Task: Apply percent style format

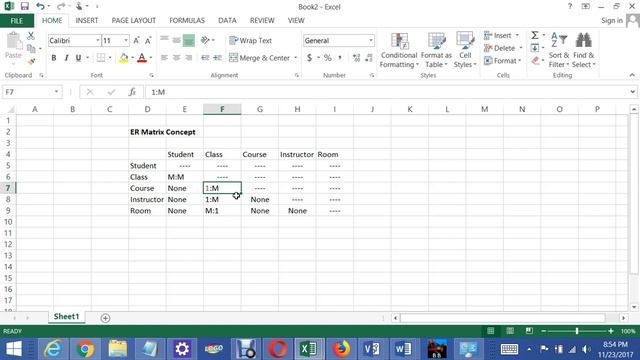Action: point(327,58)
